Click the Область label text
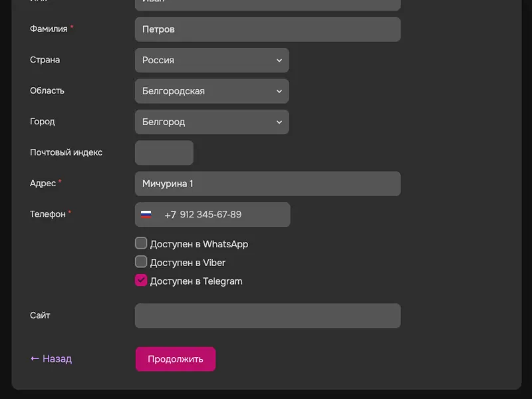Screen dimensions: 532x399 47,90
